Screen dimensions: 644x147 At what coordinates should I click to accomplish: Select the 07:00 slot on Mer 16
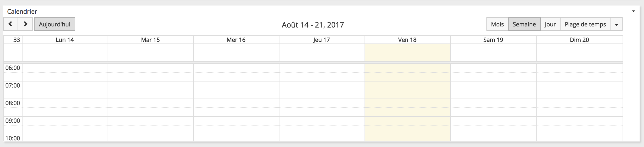[x=236, y=86]
